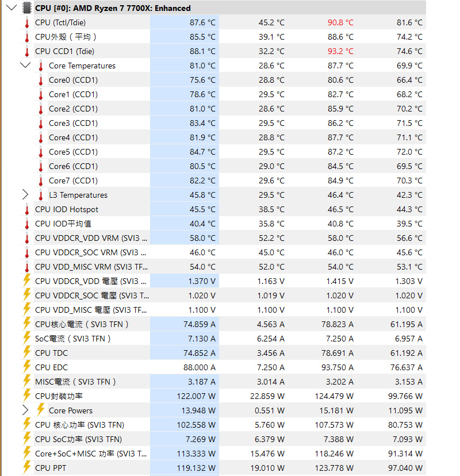Image resolution: width=460 pixels, height=476 pixels.
Task: Click thermometer icon beside Core5 (CCD1)
Action: point(41,152)
